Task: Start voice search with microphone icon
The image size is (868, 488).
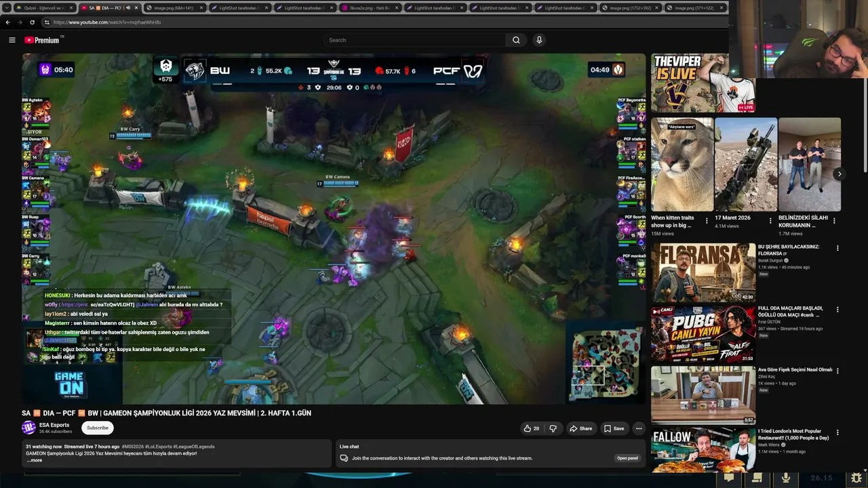Action: [539, 40]
